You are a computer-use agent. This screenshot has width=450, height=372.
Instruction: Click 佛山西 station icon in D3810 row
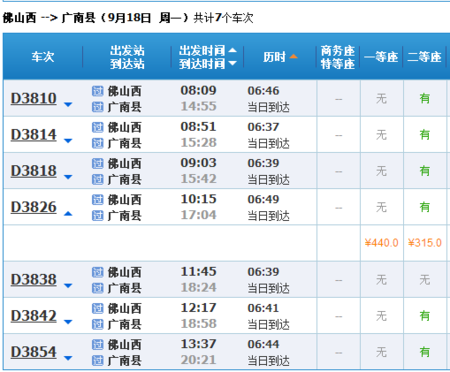point(97,91)
